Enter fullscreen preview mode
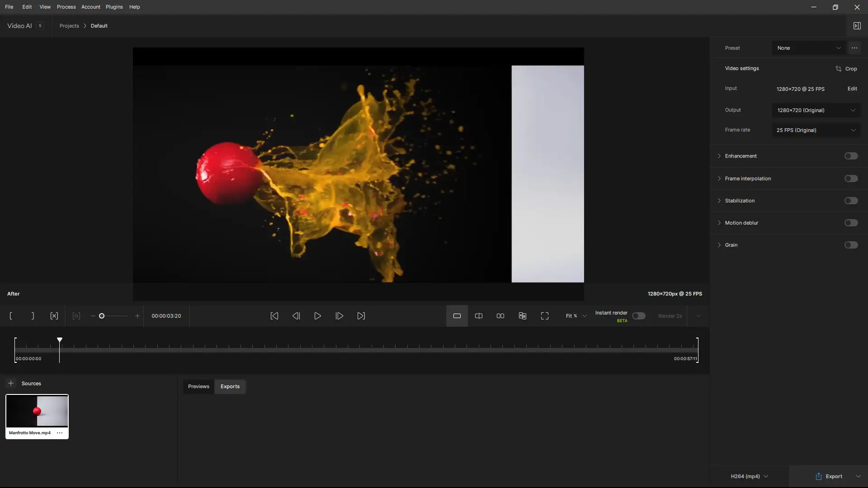The height and width of the screenshot is (488, 868). (545, 316)
